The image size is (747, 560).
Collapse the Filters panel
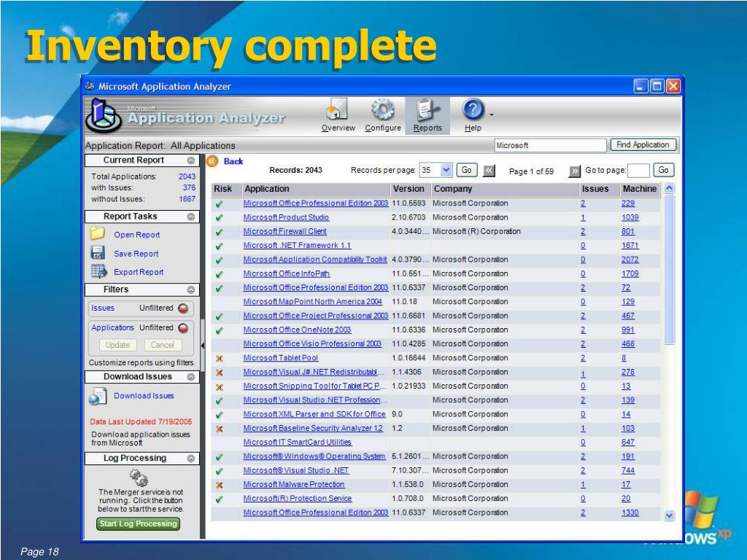pyautogui.click(x=190, y=289)
